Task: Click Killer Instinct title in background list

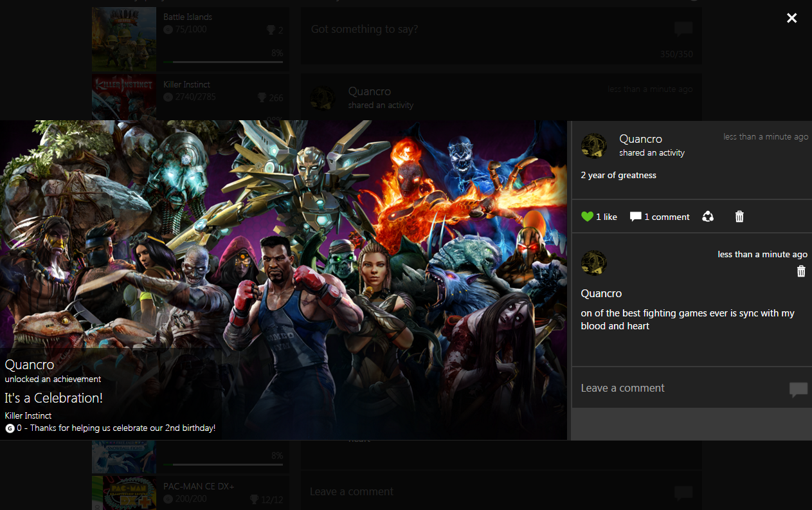Action: tap(186, 84)
